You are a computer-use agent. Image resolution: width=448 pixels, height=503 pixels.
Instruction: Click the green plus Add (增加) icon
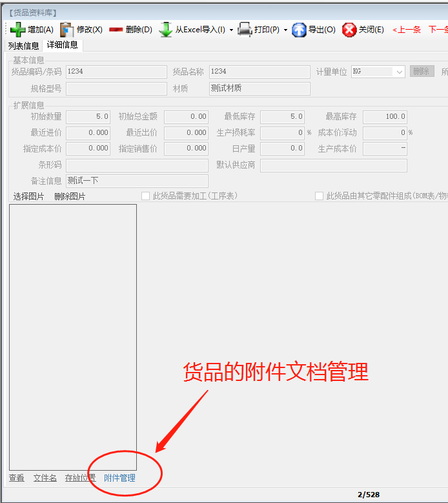[17, 30]
